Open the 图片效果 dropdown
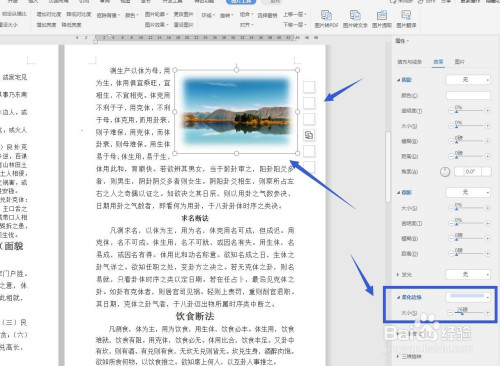Viewport: 500px width, 366px height. (157, 25)
